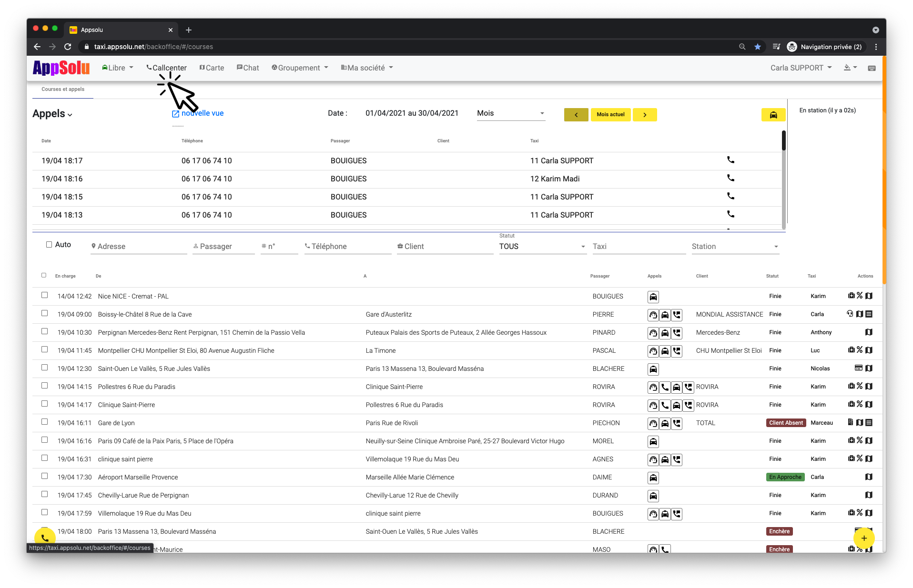Viewport: 913px width, 588px height.
Task: Click the yellow phone floating button
Action: pos(45,538)
